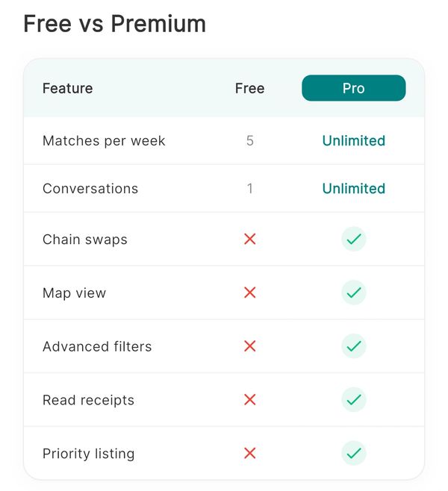Click Unlimited for Matches per week

point(354,140)
